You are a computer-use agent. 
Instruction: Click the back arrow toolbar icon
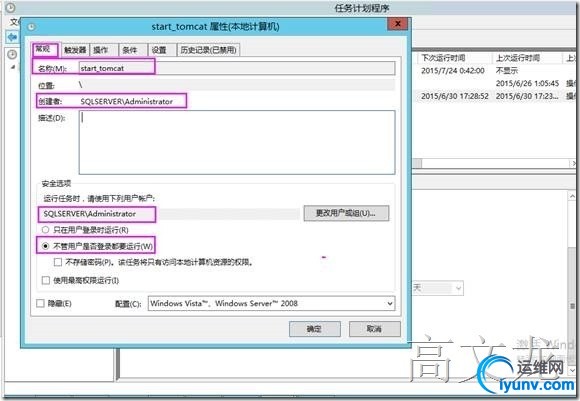click(x=12, y=37)
